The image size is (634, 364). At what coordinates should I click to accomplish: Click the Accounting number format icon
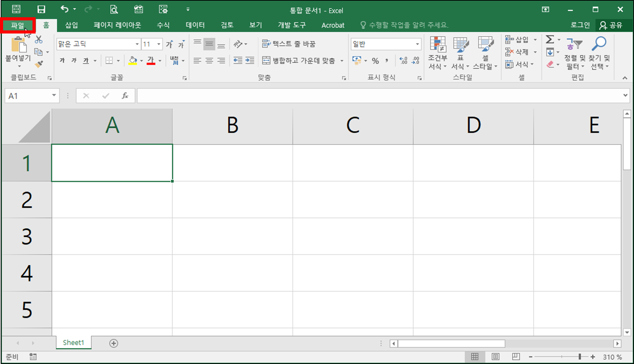[x=357, y=60]
